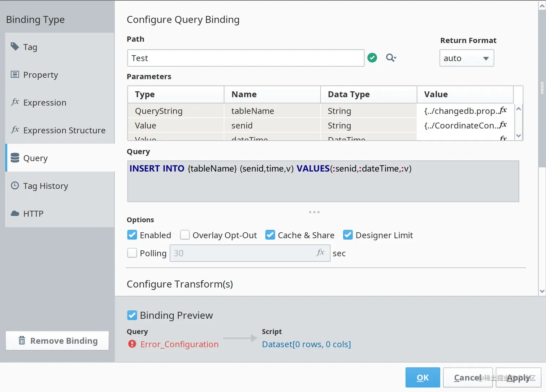Click the fx icon in Polling rate field

point(320,253)
